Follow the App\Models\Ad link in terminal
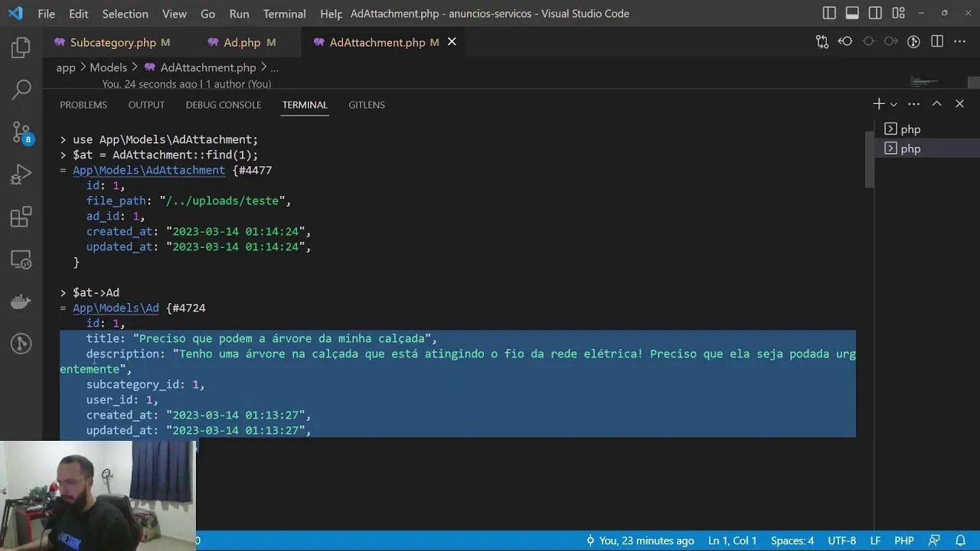Screen dimensions: 980x551 116,308
